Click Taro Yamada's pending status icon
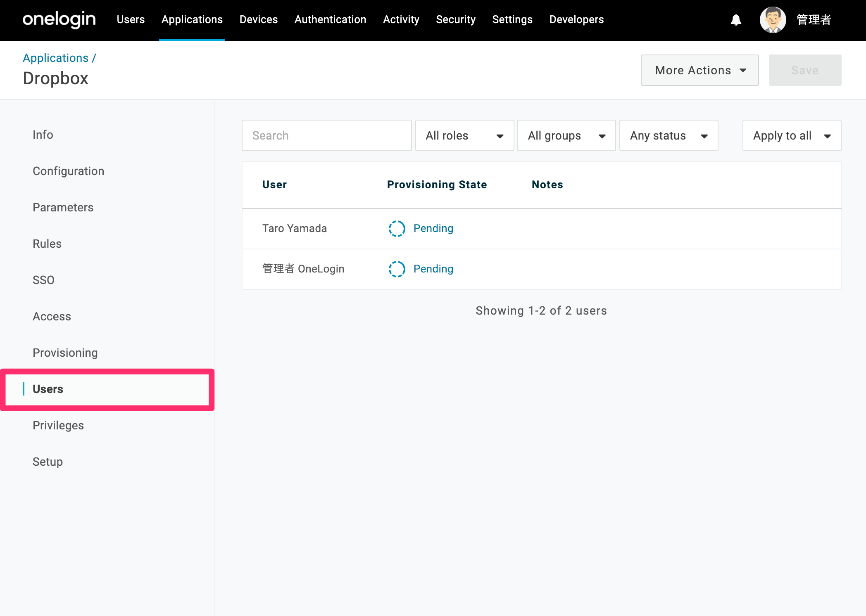The width and height of the screenshot is (866, 616). pyautogui.click(x=397, y=228)
